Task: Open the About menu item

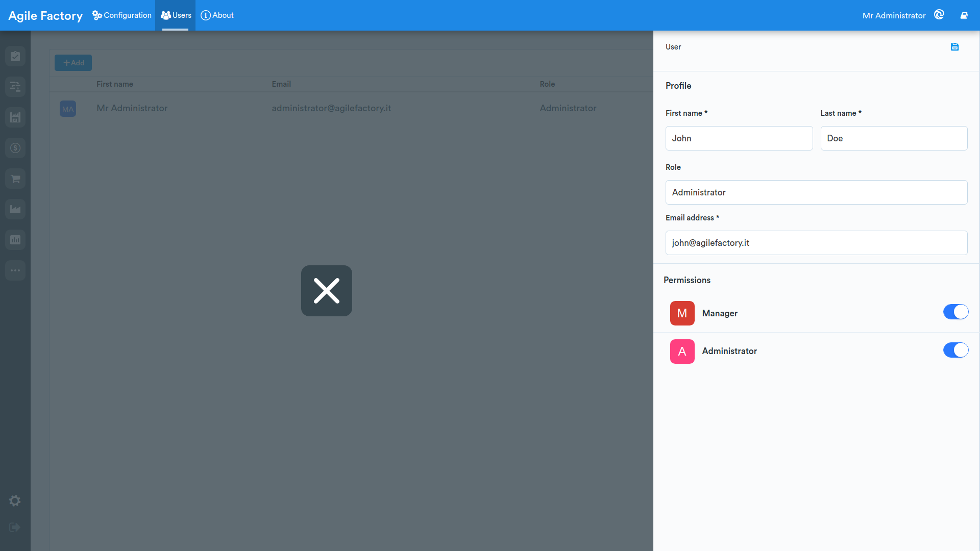Action: [217, 15]
